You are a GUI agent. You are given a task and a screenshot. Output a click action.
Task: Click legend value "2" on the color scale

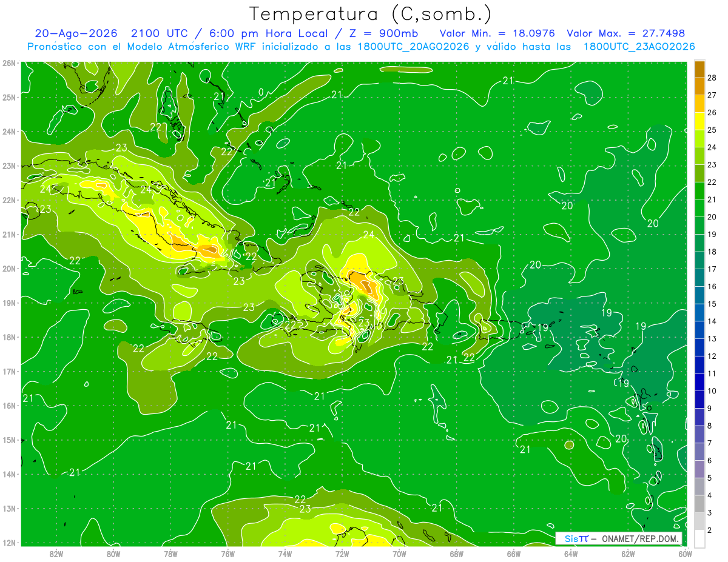(x=710, y=530)
